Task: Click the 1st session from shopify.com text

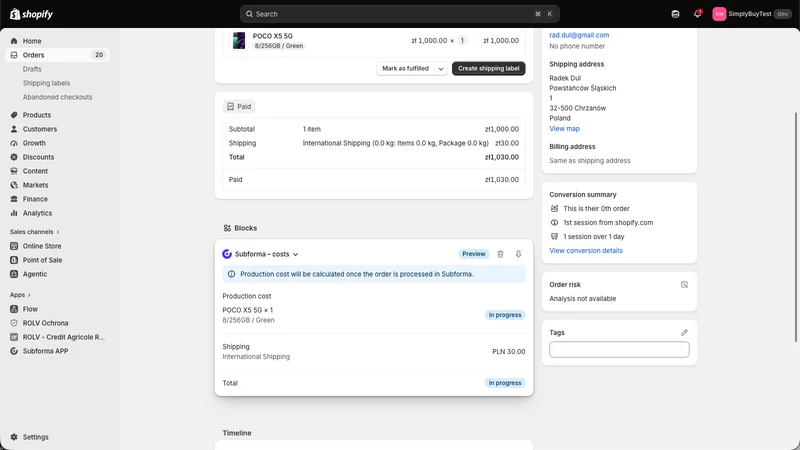Action: pos(608,222)
